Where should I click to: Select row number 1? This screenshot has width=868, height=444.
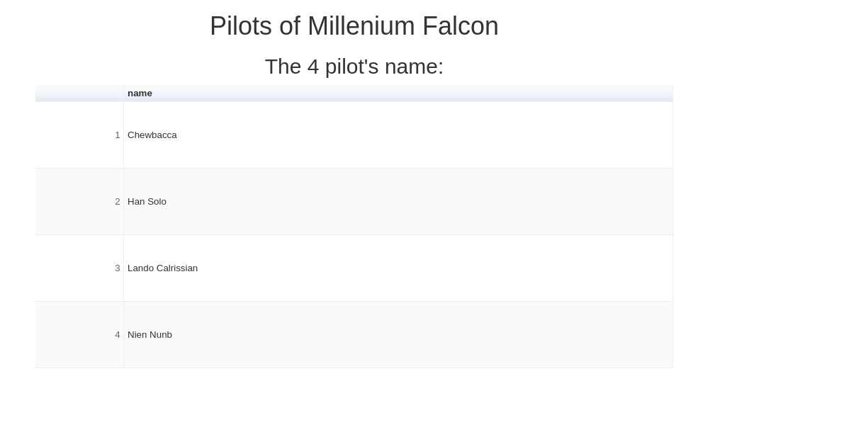(79, 135)
